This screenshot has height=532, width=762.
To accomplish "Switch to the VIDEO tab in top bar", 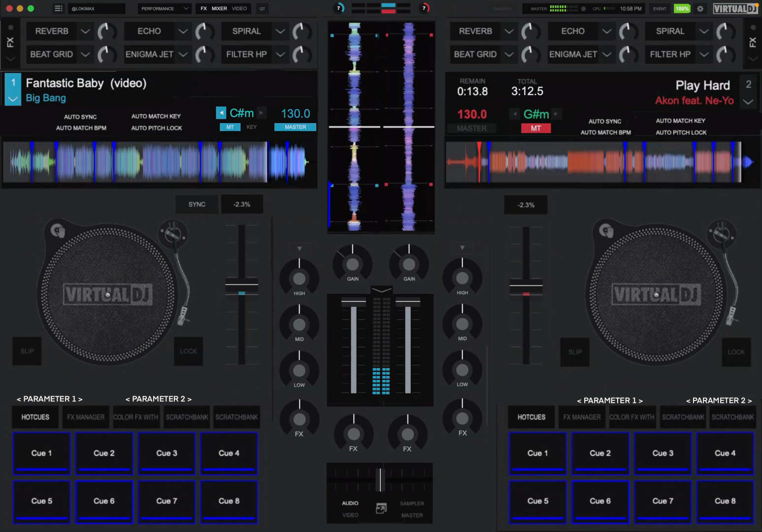I will (x=239, y=8).
